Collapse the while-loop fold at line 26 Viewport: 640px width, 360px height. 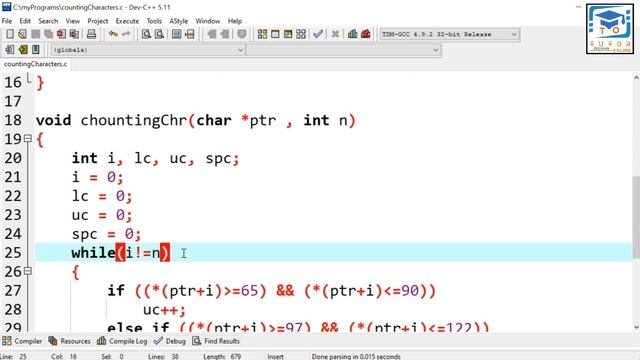(28, 271)
